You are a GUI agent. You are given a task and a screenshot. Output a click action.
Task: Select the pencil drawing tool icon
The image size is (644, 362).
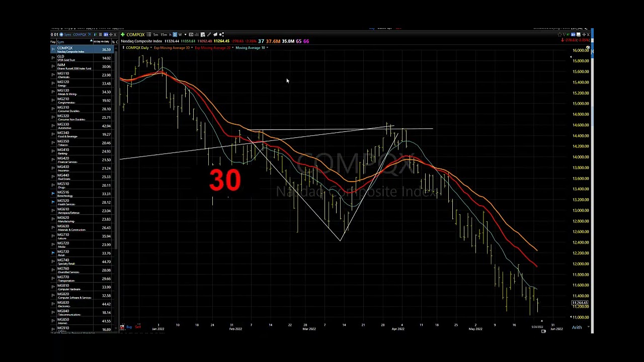pyautogui.click(x=209, y=34)
